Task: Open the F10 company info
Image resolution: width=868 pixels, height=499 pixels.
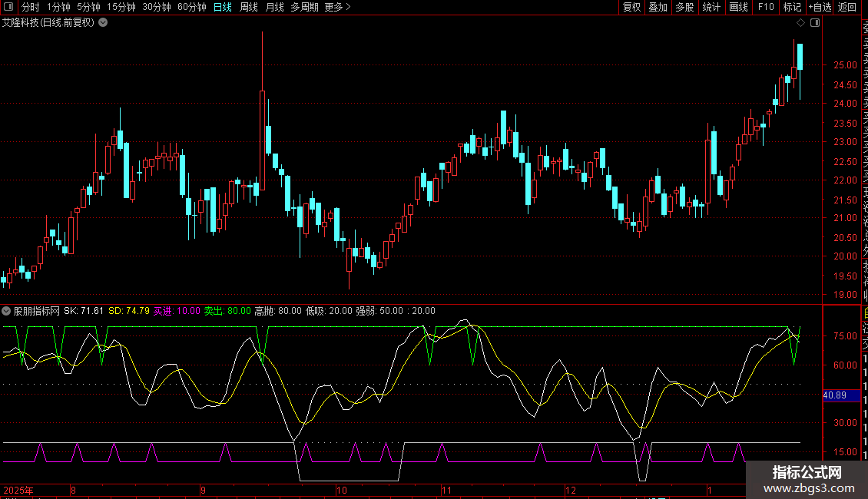Action: pos(765,7)
